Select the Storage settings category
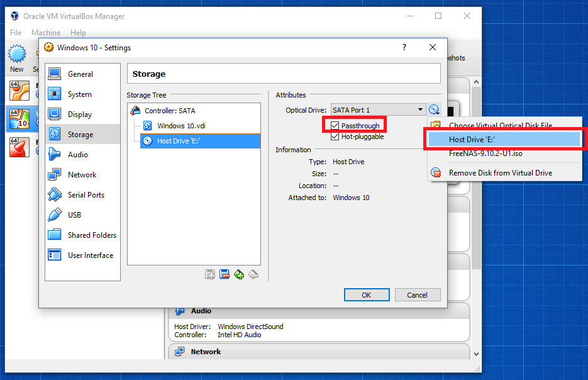Screen dimensions: 588x380 82,134
